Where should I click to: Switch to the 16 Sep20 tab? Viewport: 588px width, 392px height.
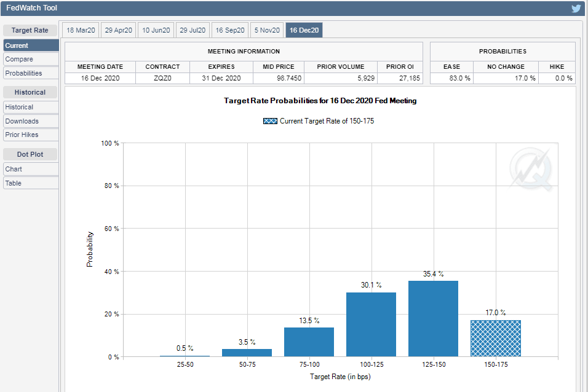(x=230, y=30)
